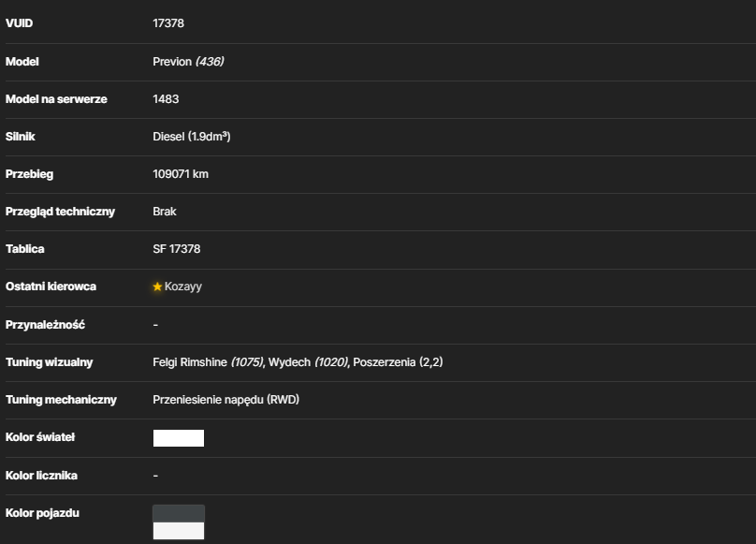756x544 pixels.
Task: Click the Tuning wizualny row label
Action: pyautogui.click(x=50, y=362)
